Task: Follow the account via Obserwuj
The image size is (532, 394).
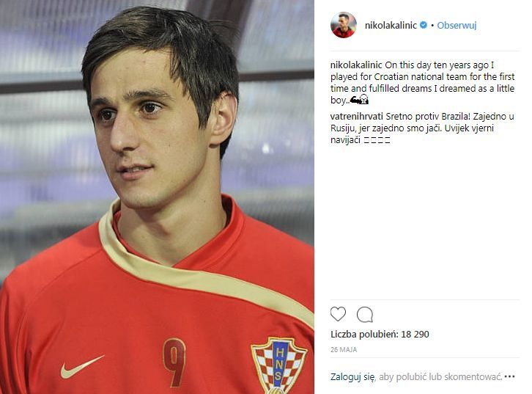Action: click(457, 26)
